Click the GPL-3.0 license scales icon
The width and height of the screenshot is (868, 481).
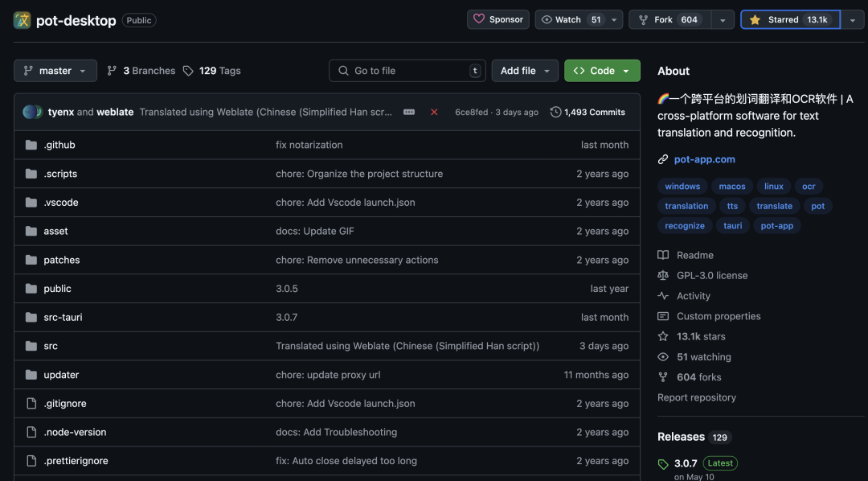click(x=662, y=275)
